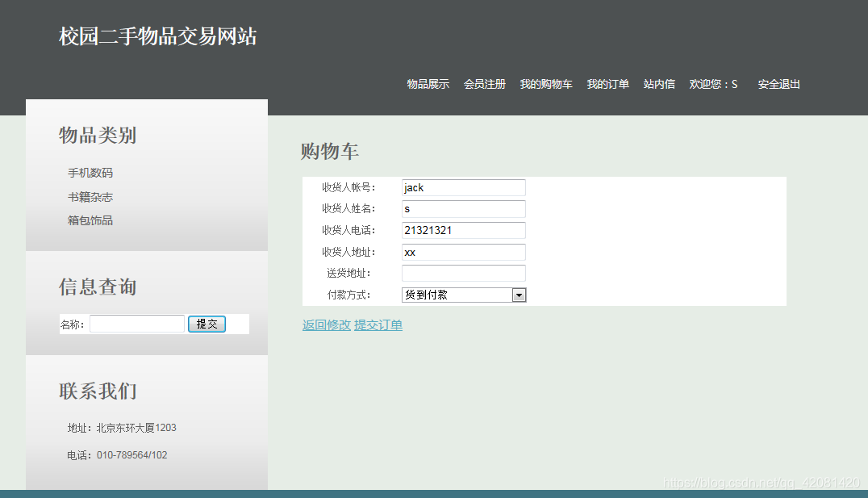The image size is (868, 498).
Task: Click the 购物车 page heading
Action: pos(330,151)
